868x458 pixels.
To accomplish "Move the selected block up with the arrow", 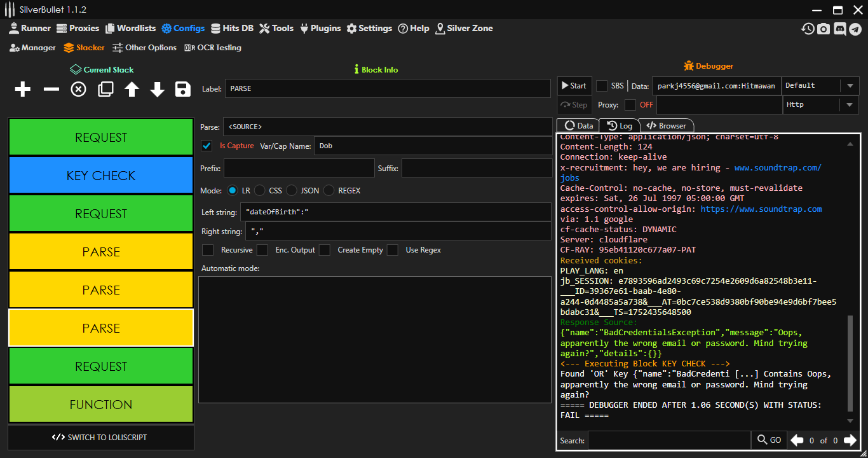I will [132, 90].
